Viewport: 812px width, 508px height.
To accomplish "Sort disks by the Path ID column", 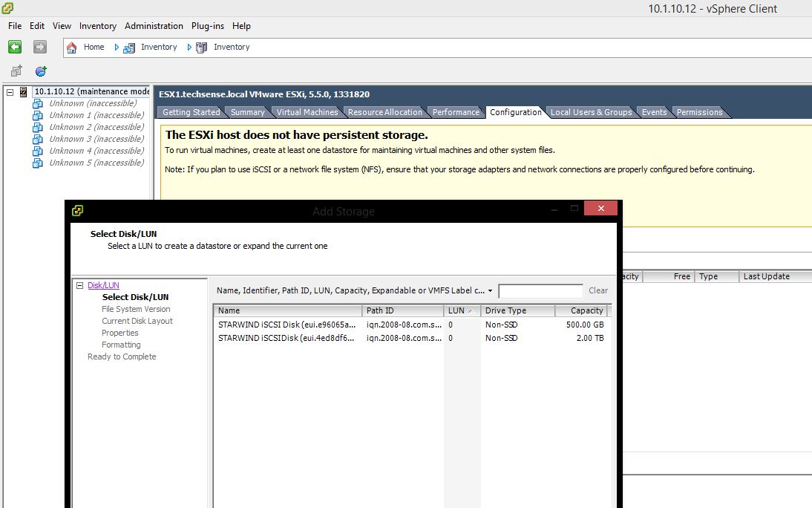I will (x=402, y=310).
